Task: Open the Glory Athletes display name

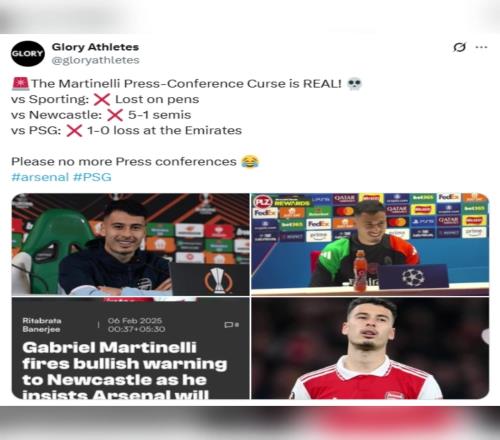Action: [x=95, y=47]
